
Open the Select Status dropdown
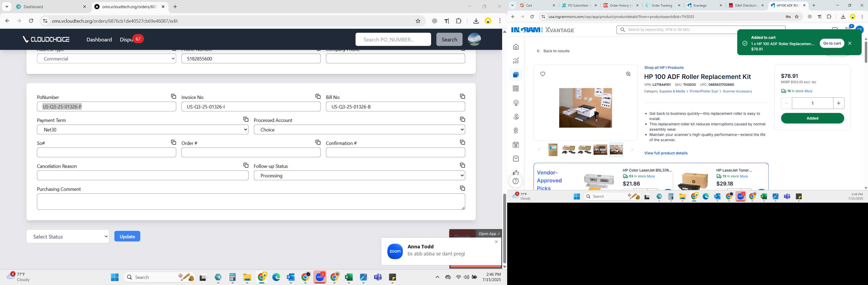(x=68, y=236)
